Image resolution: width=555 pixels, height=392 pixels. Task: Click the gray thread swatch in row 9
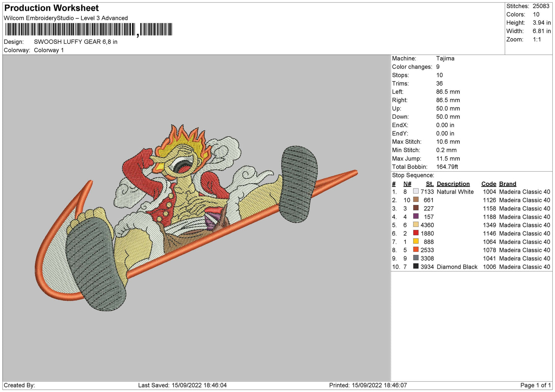[x=416, y=258]
